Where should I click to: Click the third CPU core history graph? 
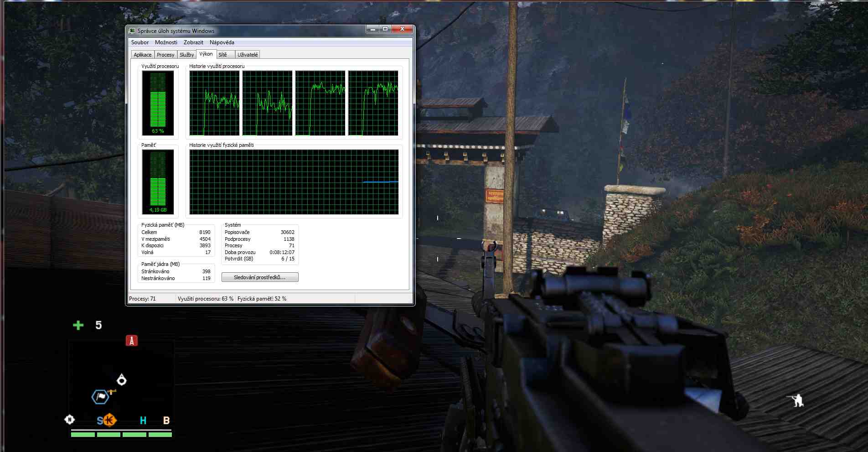[320, 103]
